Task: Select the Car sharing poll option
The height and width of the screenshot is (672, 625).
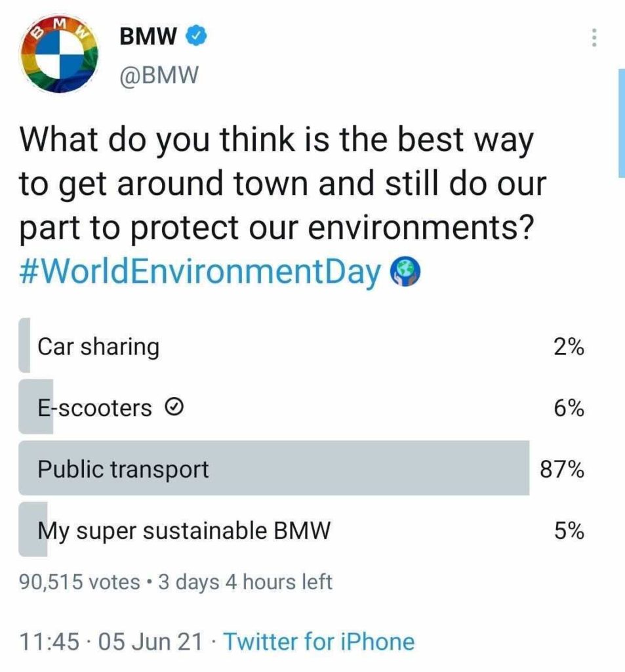Action: [302, 346]
